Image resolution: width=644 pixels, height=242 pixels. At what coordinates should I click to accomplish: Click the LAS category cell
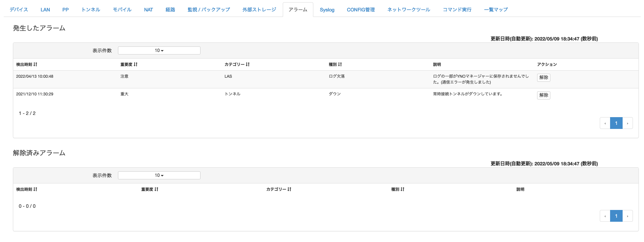tap(228, 76)
